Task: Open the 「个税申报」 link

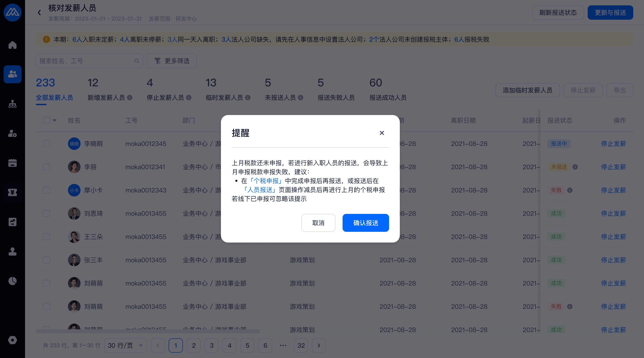Action: [266, 181]
